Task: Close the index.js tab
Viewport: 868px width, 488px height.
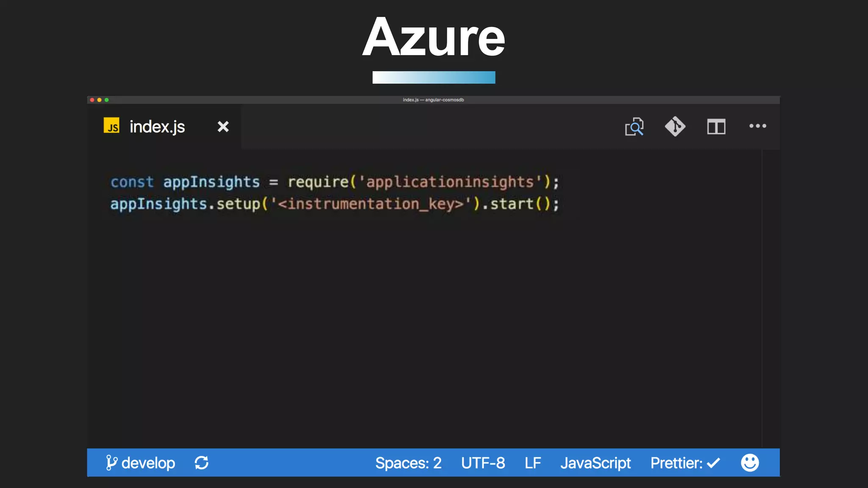Action: point(223,127)
